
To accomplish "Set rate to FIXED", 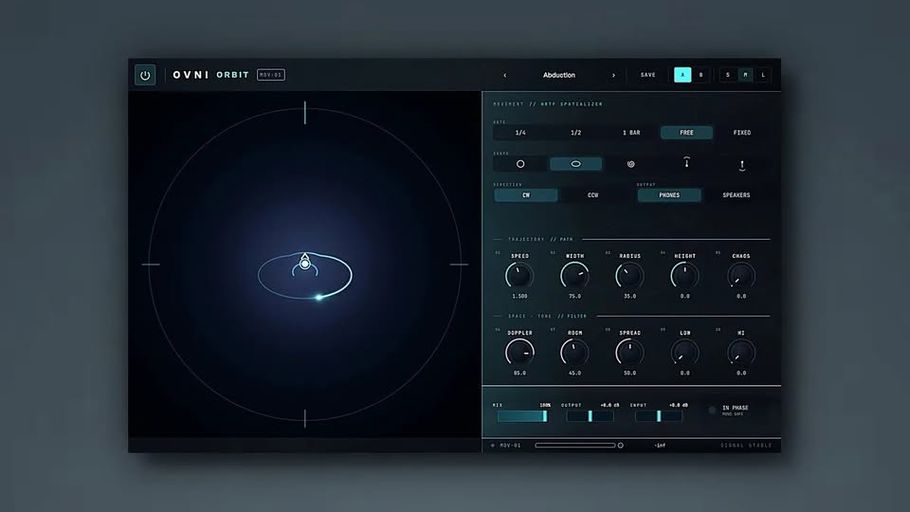I will coord(742,133).
